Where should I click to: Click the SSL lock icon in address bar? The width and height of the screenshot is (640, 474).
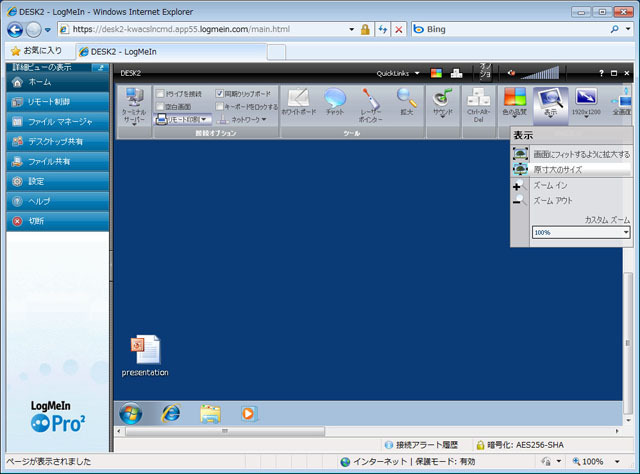(365, 29)
